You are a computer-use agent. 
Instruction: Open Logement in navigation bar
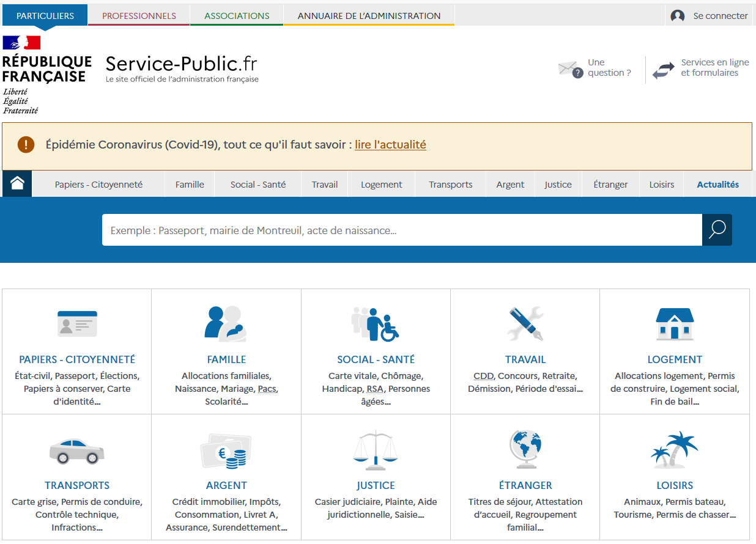tap(382, 184)
